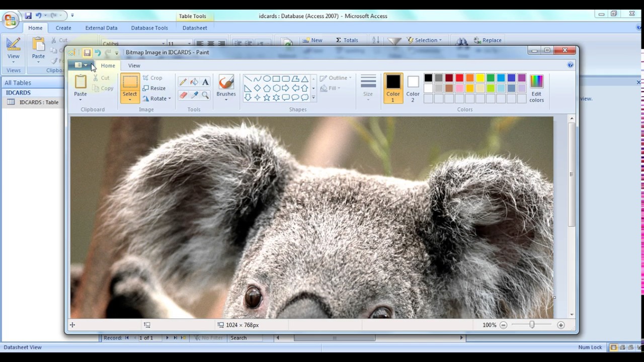Click the Totals sigma button in Access

point(347,40)
